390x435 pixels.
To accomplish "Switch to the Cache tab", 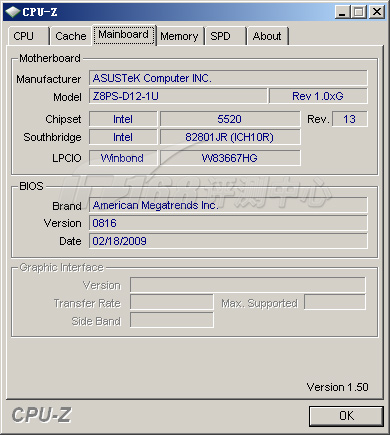I will (71, 36).
